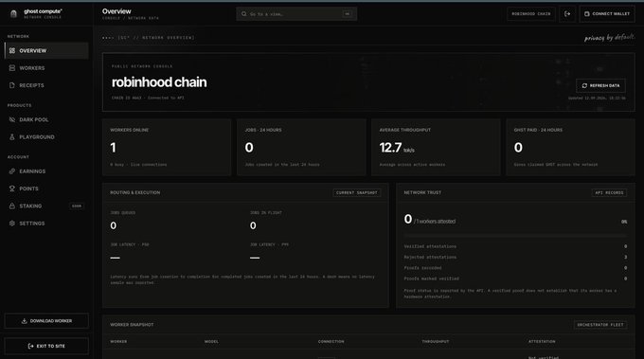Click the Routing & Execution panel title
The width and height of the screenshot is (644, 359).
135,192
